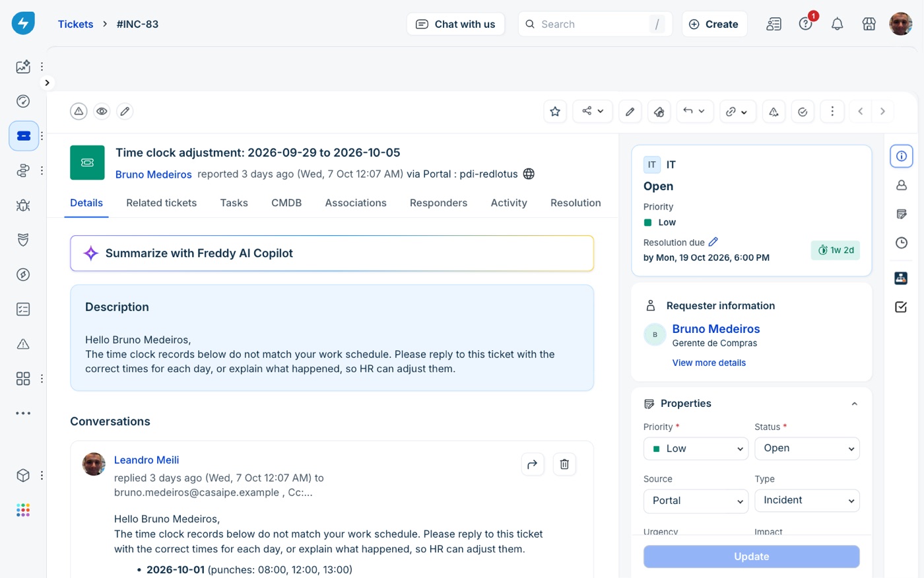The width and height of the screenshot is (924, 578).
Task: Open the four-squares apps icon in sidebar
Action: coord(23,379)
